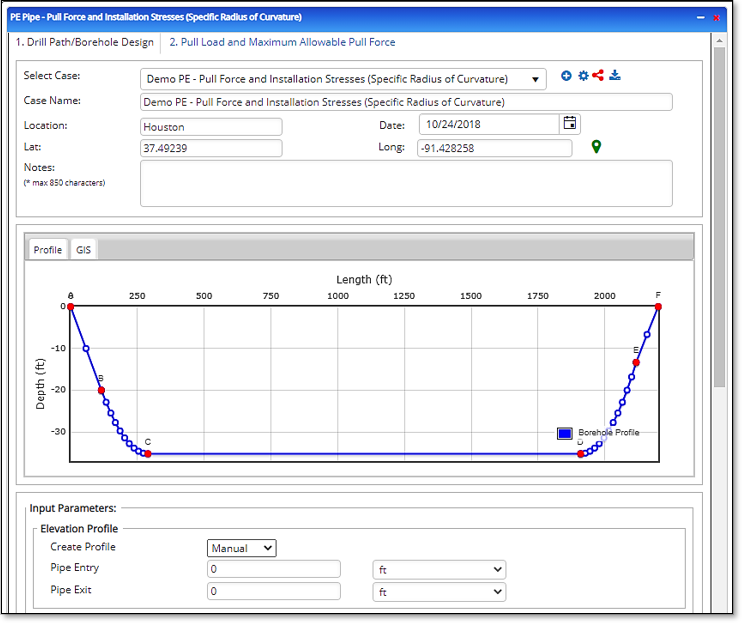Screen dimensions: 745x624
Task: Open the Pipe Exit unit dropdown
Action: tap(439, 591)
